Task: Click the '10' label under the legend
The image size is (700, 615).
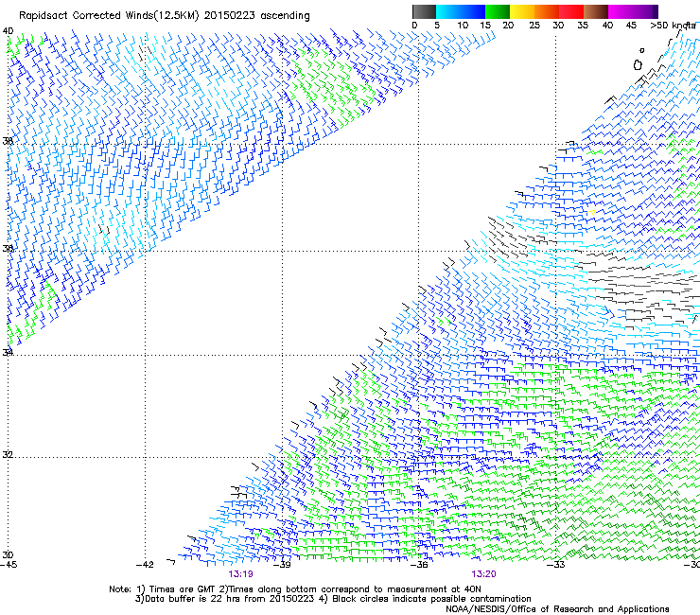Action: click(x=463, y=26)
